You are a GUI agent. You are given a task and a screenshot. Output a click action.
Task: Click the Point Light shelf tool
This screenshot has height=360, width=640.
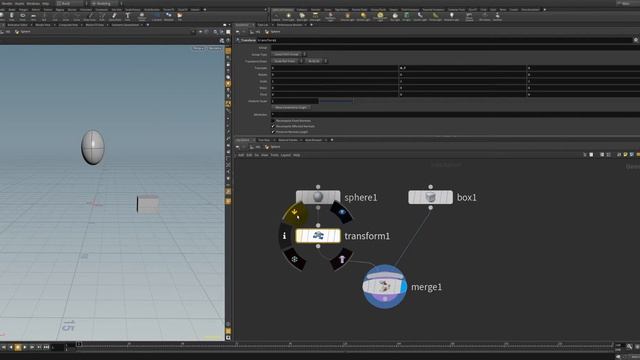[288, 16]
